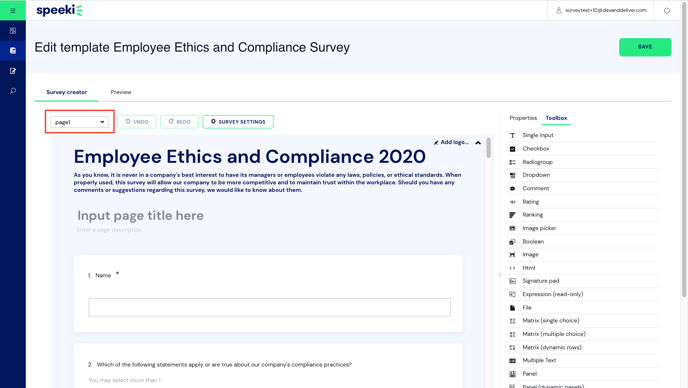Click the Ranking toolbox icon
Image resolution: width=688 pixels, height=388 pixels.
pos(512,215)
